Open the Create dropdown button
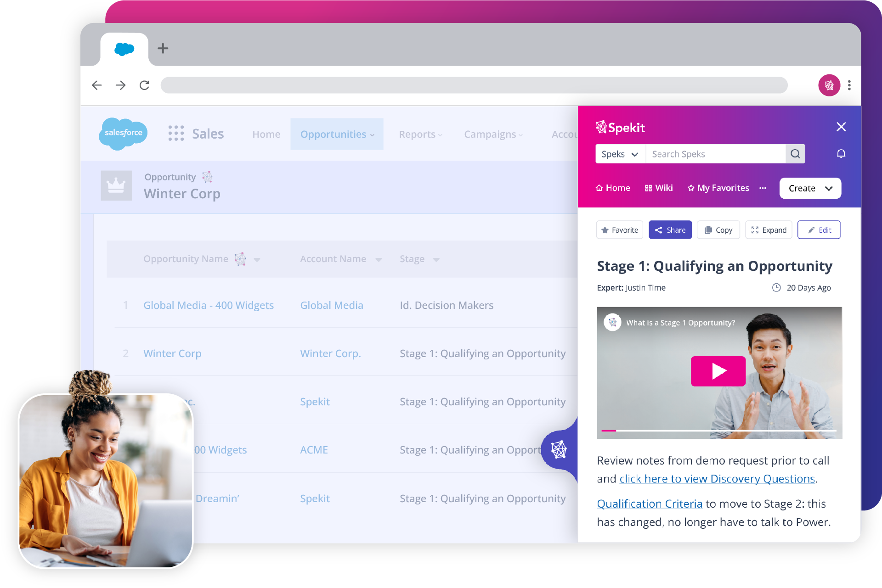882x588 pixels. pos(810,188)
